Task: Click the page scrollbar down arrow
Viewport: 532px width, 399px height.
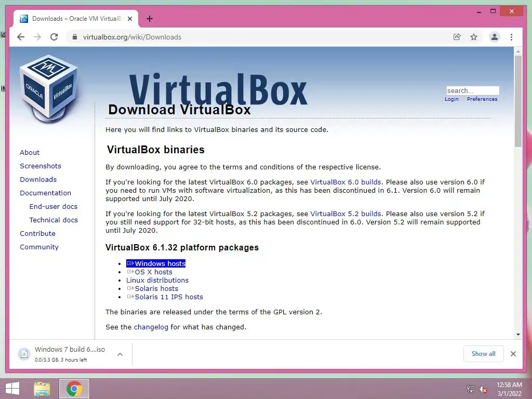Action: pyautogui.click(x=518, y=335)
